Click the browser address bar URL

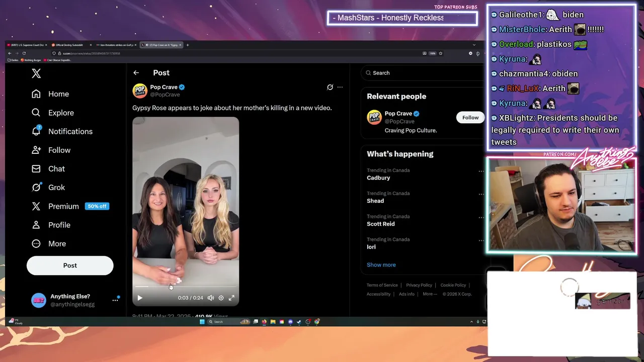point(91,53)
